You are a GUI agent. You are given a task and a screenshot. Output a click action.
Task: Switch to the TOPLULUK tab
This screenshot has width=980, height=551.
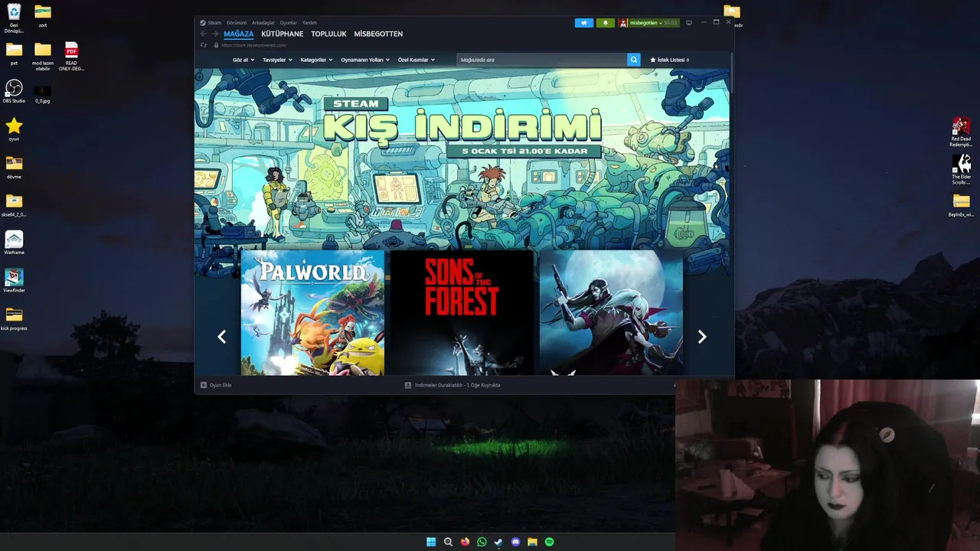coord(328,34)
